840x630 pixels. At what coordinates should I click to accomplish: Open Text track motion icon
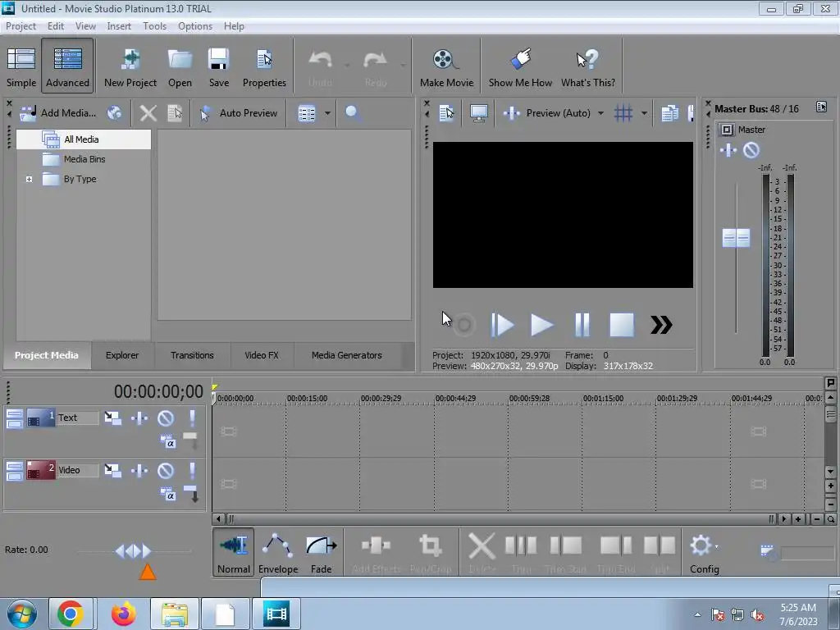click(x=112, y=418)
